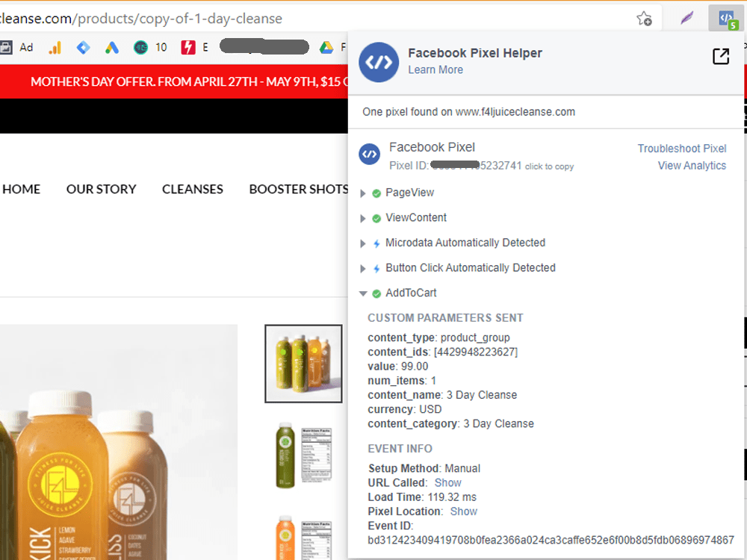The height and width of the screenshot is (560, 747).
Task: Collapse the AddToCart event details
Action: pyautogui.click(x=363, y=293)
